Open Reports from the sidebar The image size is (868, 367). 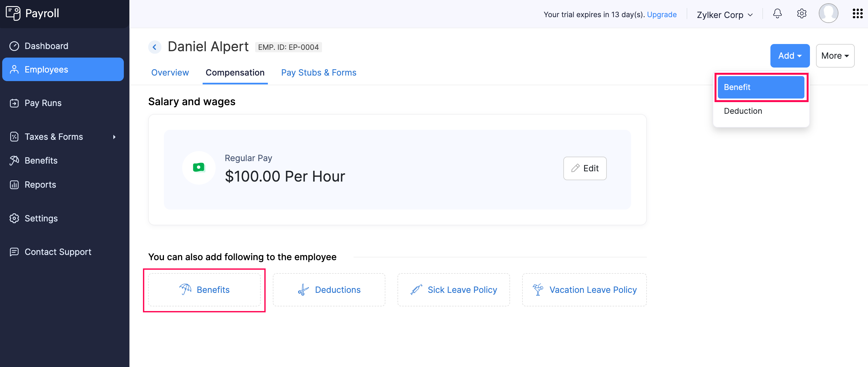40,185
